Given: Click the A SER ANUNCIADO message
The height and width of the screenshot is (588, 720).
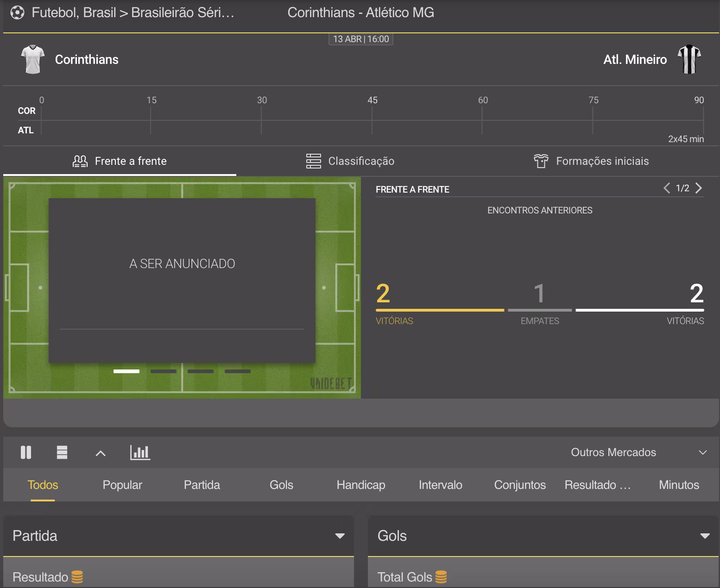Looking at the screenshot, I should click(x=182, y=263).
